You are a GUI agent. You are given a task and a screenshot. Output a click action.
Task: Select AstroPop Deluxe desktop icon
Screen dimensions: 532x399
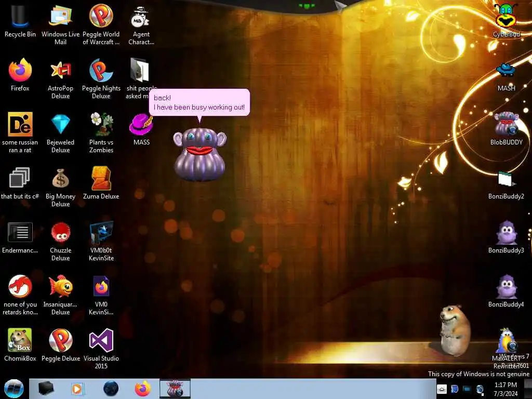60,79
